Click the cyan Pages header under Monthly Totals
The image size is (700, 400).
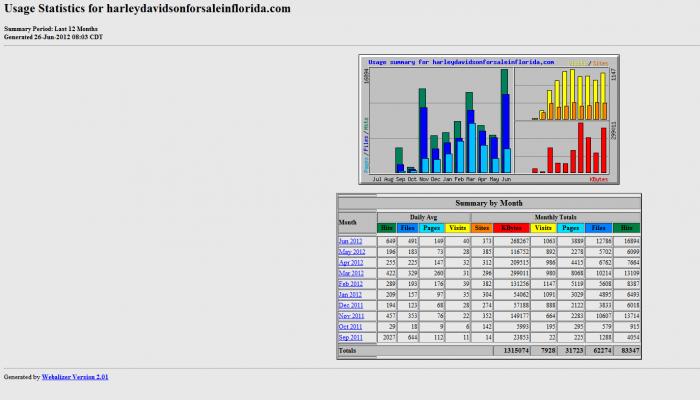tap(571, 228)
